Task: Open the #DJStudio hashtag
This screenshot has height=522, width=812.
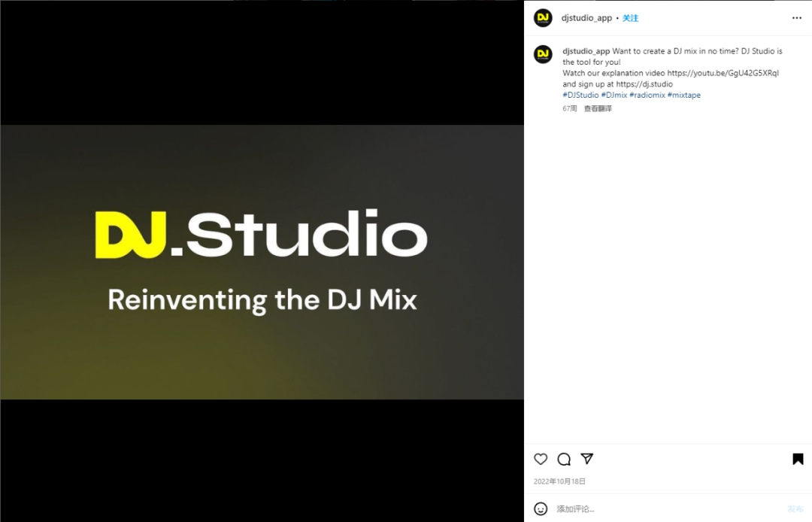Action: [x=580, y=96]
